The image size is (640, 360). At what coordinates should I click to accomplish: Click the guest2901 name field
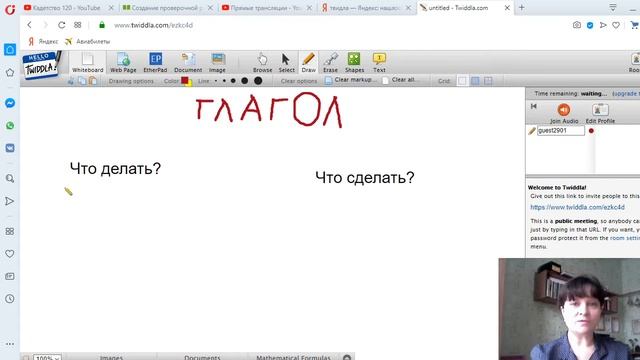560,131
